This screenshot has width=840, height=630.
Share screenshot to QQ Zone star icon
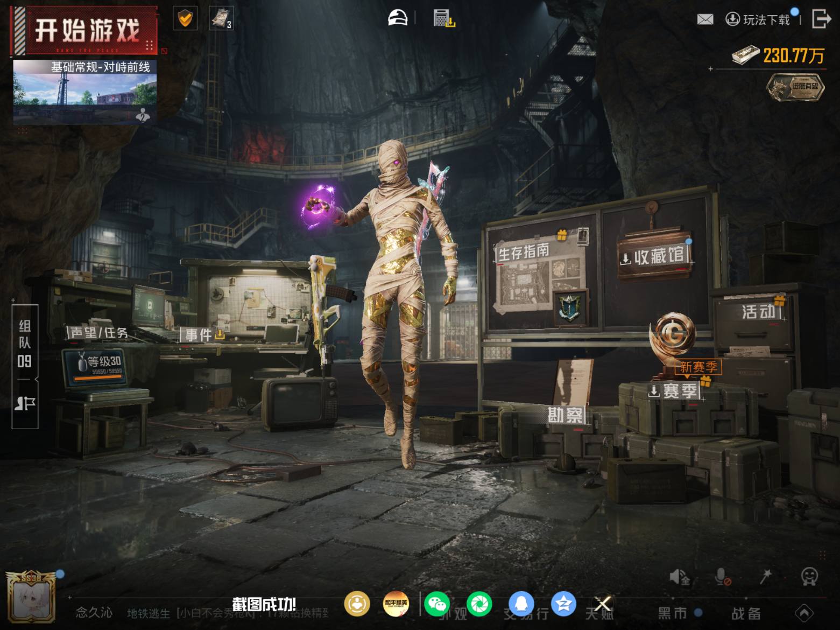563,604
